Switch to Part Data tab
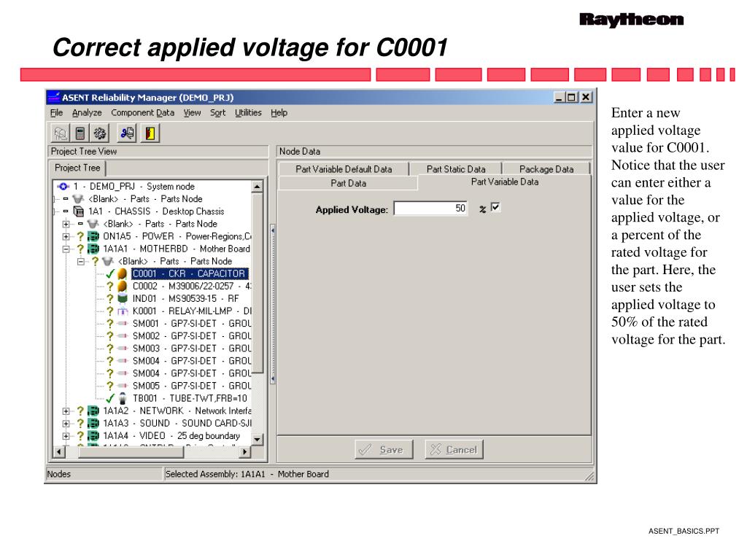Image resolution: width=747 pixels, height=560 pixels. coord(348,183)
